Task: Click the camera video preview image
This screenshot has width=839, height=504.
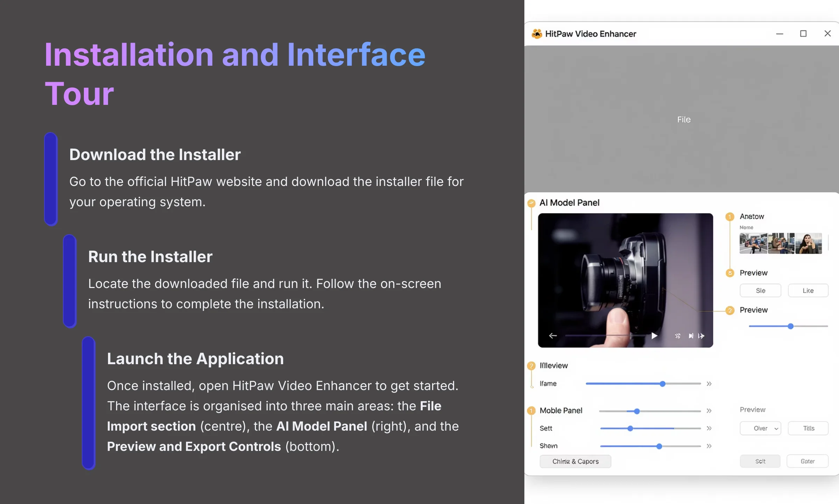Action: (x=625, y=280)
